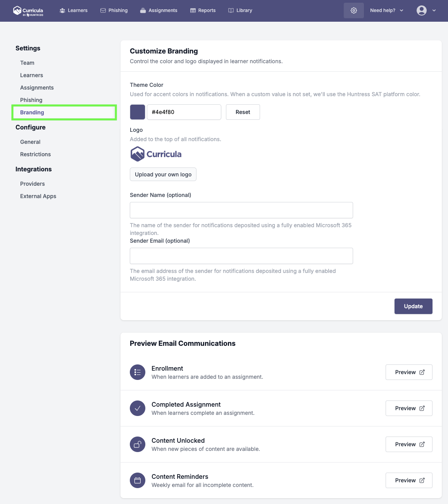Open the theme color swatch picker
448x504 pixels.
138,112
